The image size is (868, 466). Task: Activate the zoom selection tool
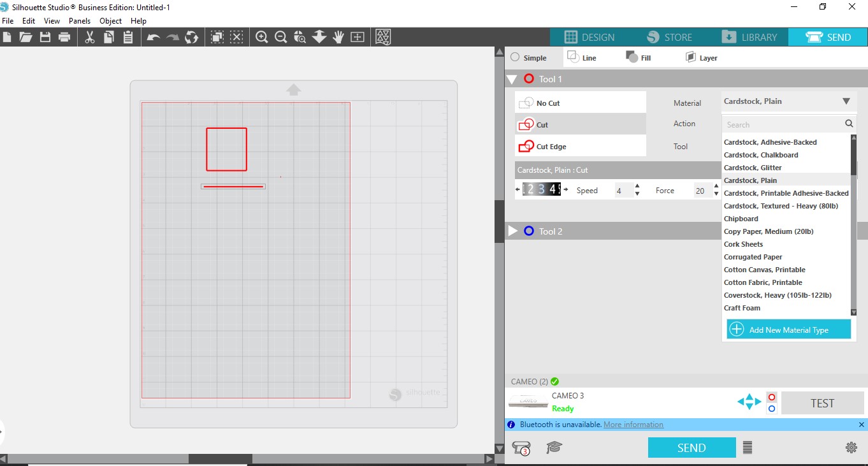coord(300,37)
